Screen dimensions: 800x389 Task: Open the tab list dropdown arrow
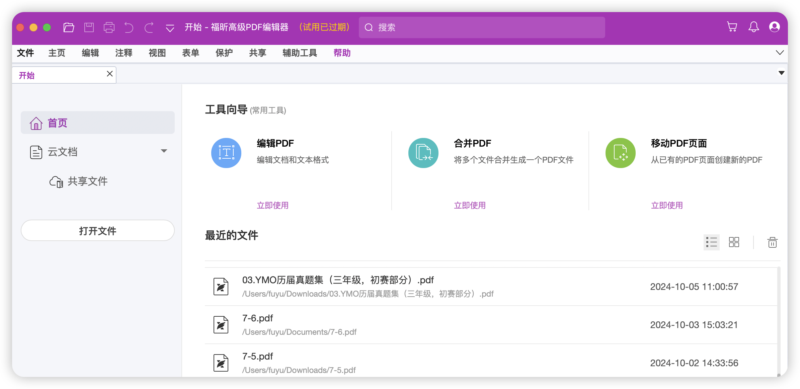(x=781, y=74)
